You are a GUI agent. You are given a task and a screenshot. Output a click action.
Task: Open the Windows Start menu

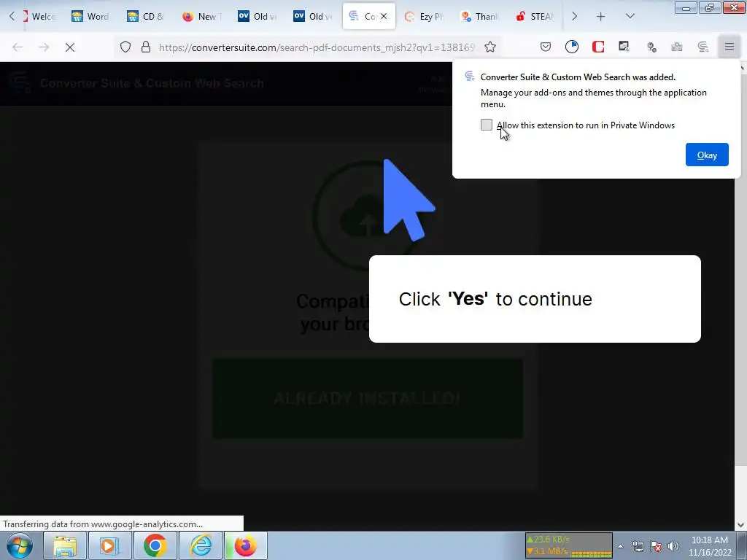pyautogui.click(x=20, y=545)
